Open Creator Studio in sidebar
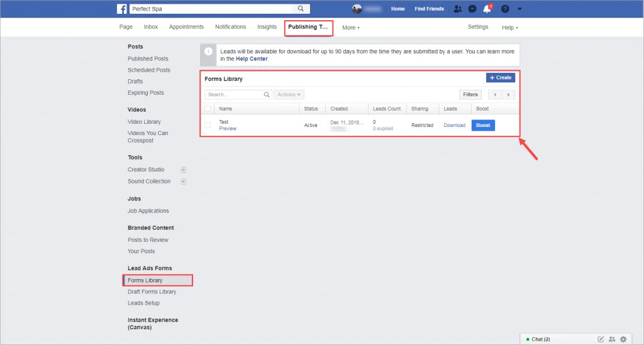Image resolution: width=644 pixels, height=345 pixels. pos(146,170)
